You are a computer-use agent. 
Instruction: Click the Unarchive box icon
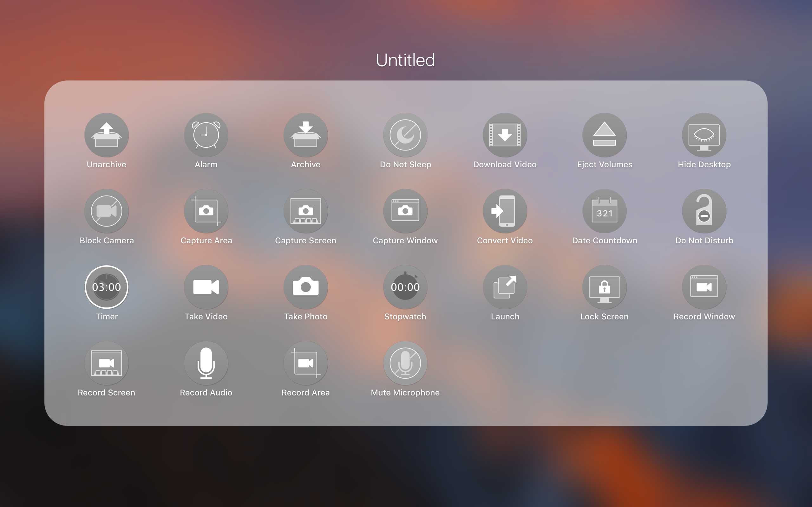(x=106, y=135)
